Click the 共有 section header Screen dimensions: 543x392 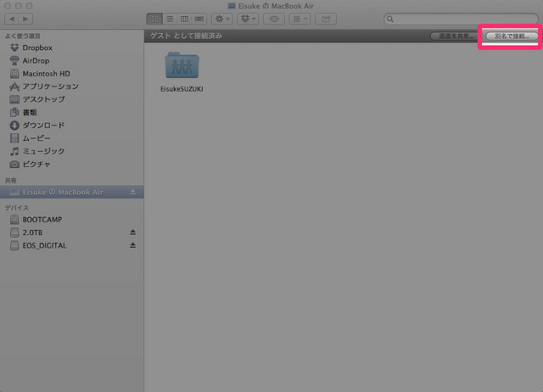(11, 181)
